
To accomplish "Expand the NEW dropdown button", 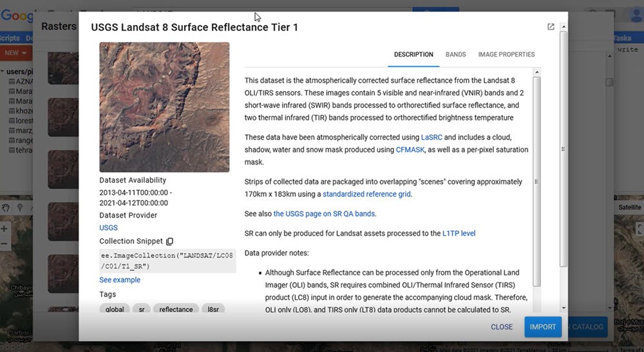I will pyautogui.click(x=15, y=53).
